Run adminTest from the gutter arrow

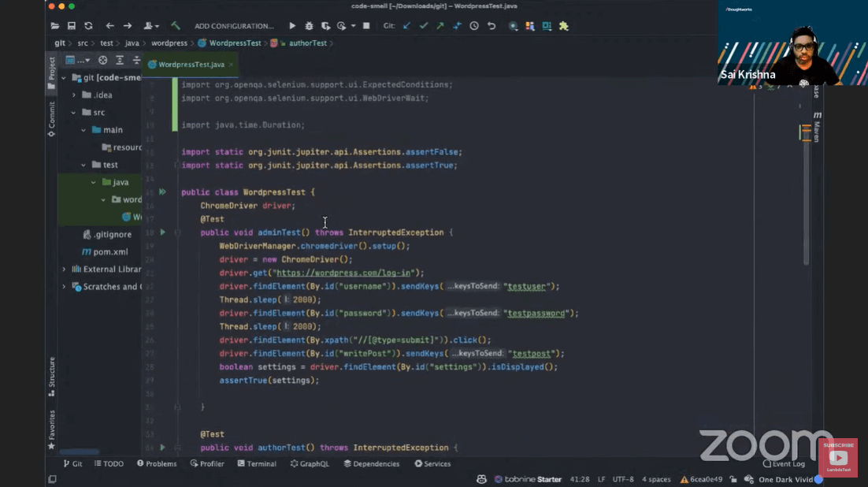tap(163, 232)
